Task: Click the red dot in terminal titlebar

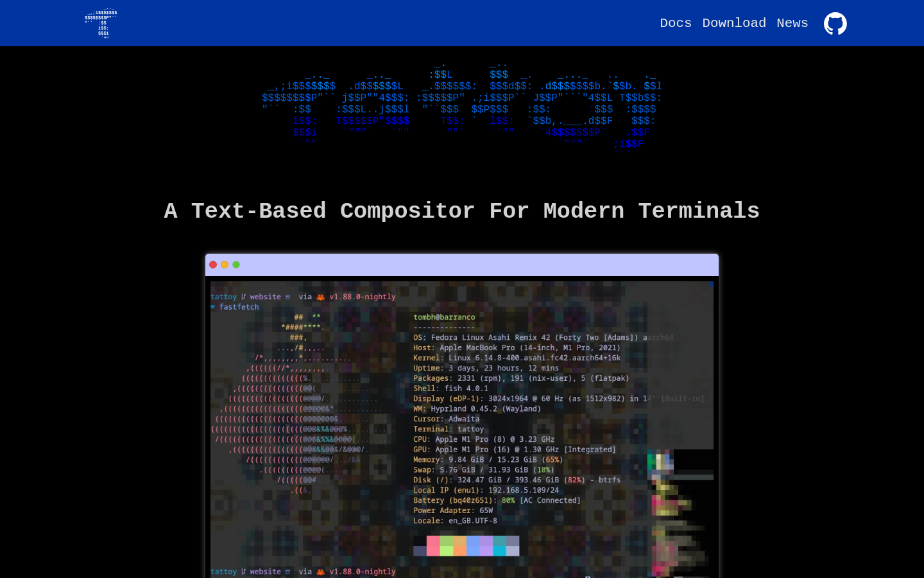Action: 213,265
